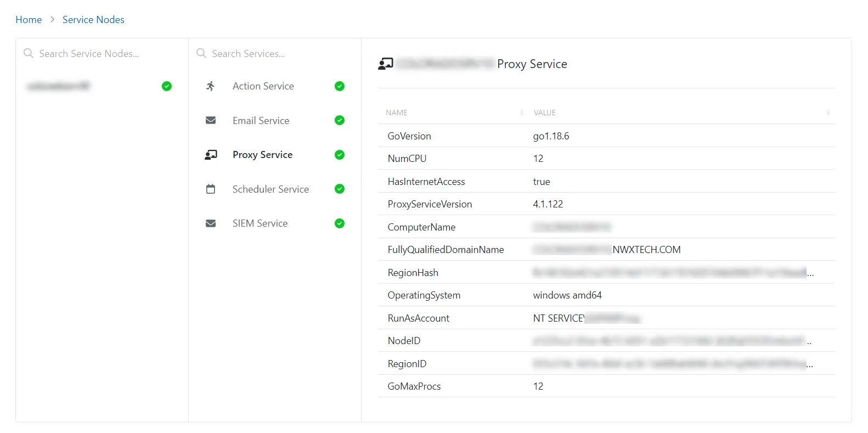Click the GoMaxProcs value 12
This screenshot has width=868, height=433.
click(x=538, y=386)
